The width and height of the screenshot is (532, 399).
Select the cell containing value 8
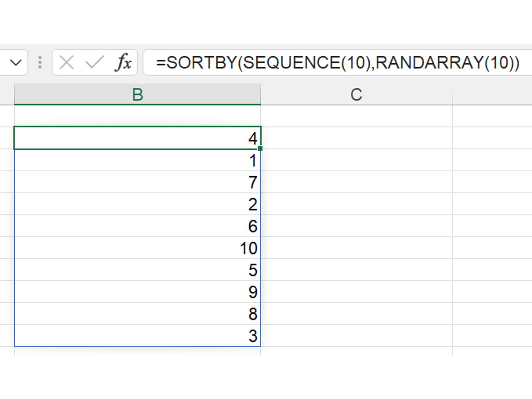[x=137, y=314]
